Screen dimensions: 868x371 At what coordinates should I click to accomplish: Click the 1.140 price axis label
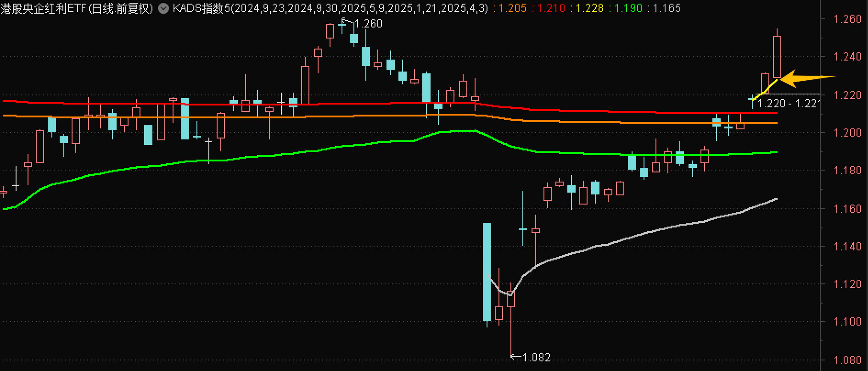click(848, 246)
